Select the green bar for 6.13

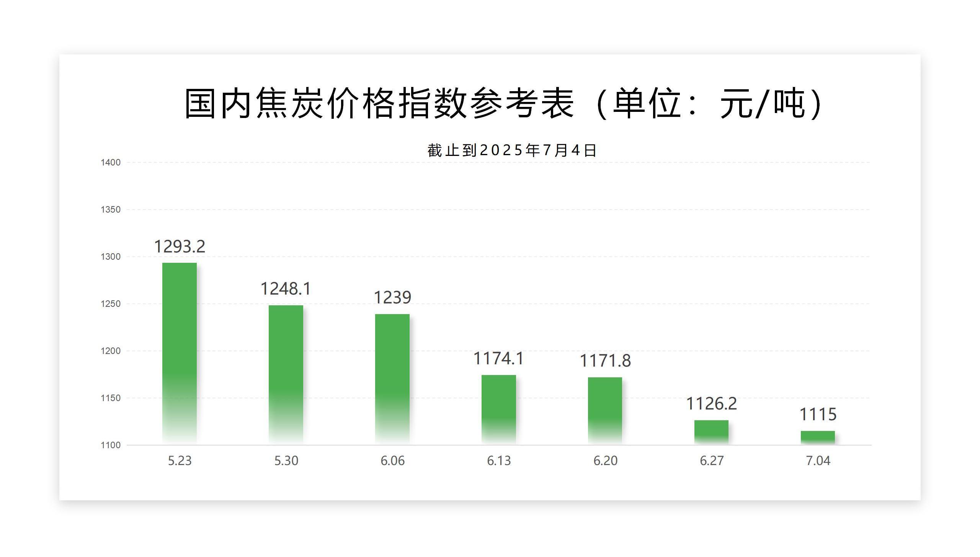click(499, 410)
